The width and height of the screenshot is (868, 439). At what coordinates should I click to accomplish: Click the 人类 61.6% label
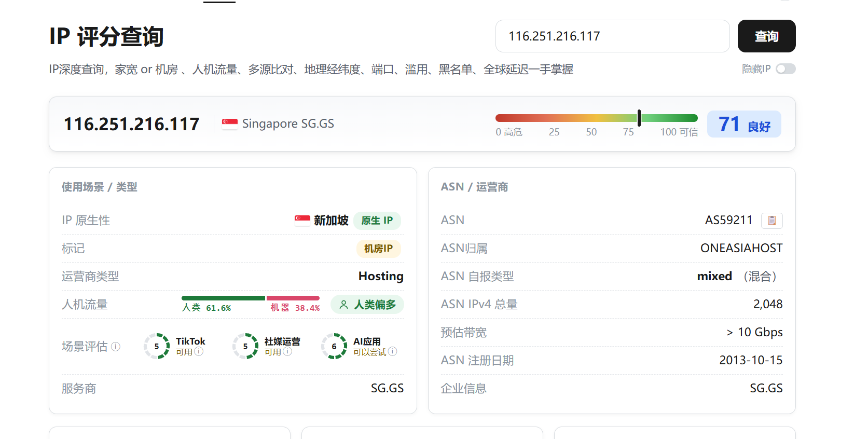point(206,308)
